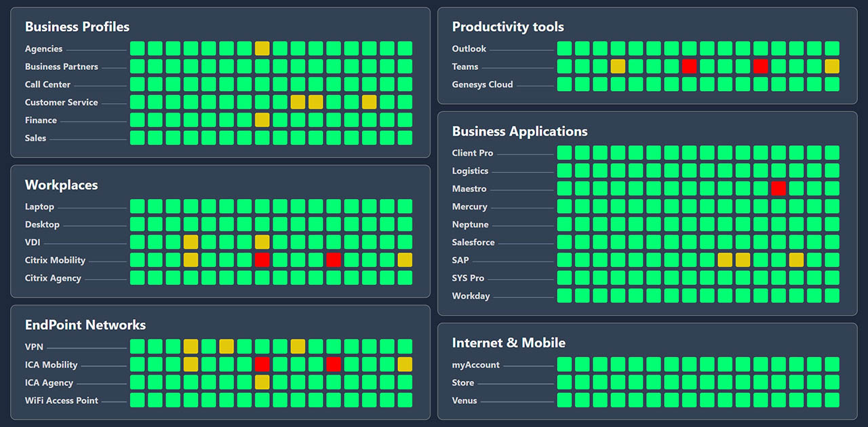Select the Internet & Mobile panel heading
868x427 pixels.
[x=509, y=343]
